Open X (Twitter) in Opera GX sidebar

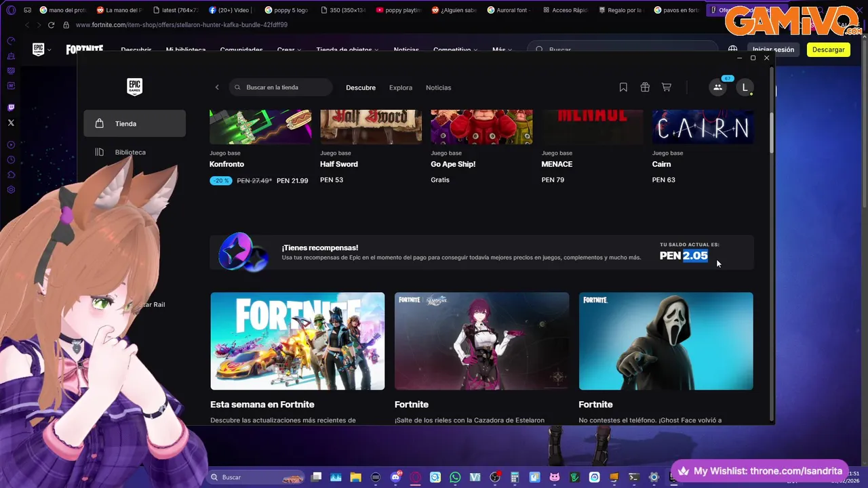11,123
